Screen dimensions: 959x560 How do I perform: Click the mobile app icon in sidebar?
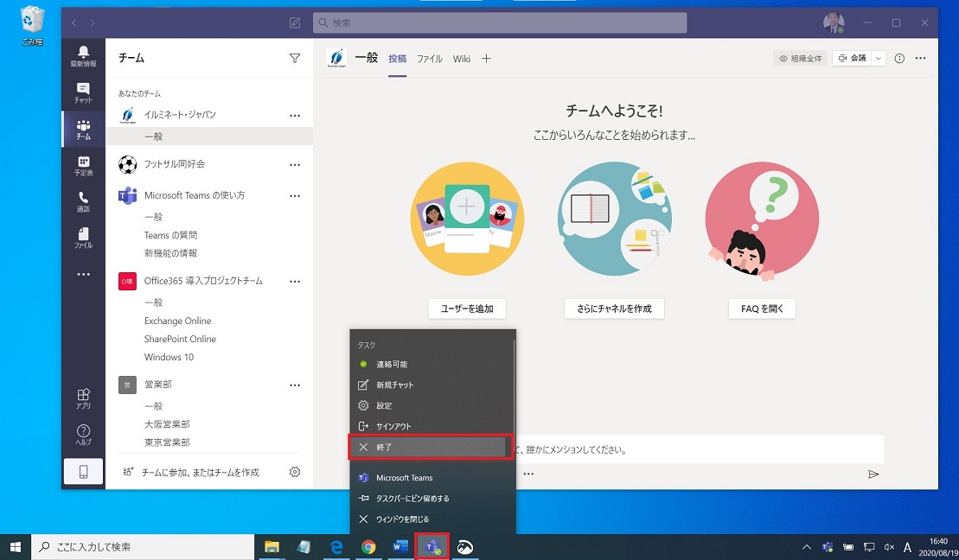(83, 472)
